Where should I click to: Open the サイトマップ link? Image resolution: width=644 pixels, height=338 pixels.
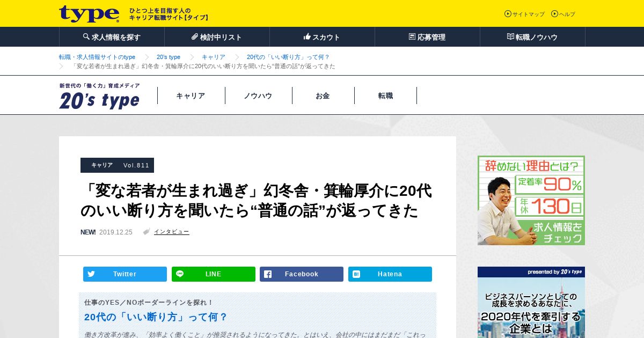coord(528,14)
